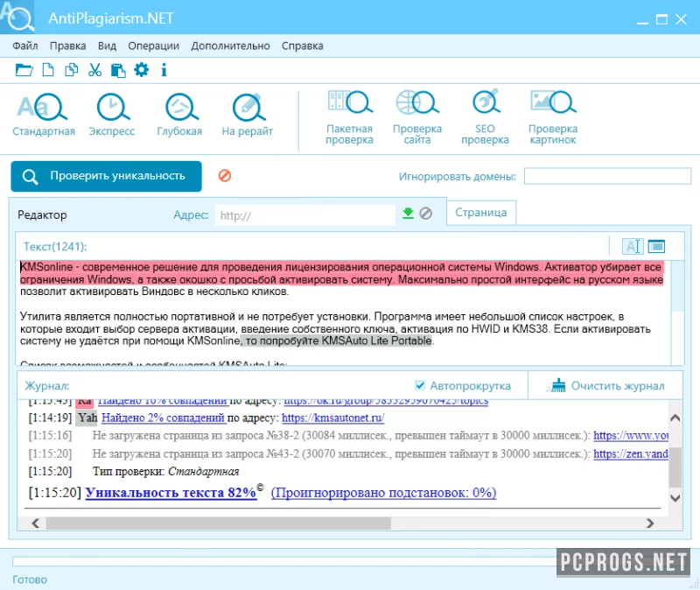The width and height of the screenshot is (700, 590).
Task: Click the Тип проверки: Стандартная journal line
Action: [165, 472]
